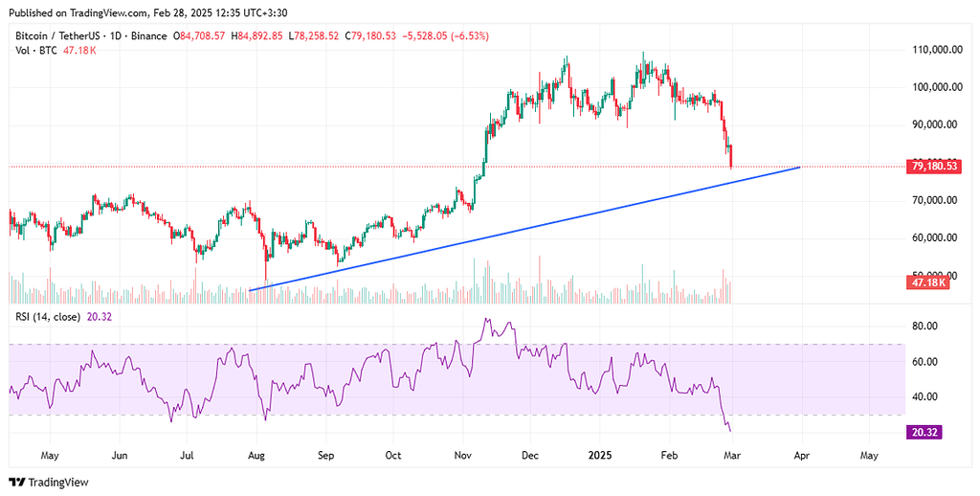This screenshot has height=496, width=980.
Task: Select the blue ascending trendline
Action: click(x=526, y=229)
